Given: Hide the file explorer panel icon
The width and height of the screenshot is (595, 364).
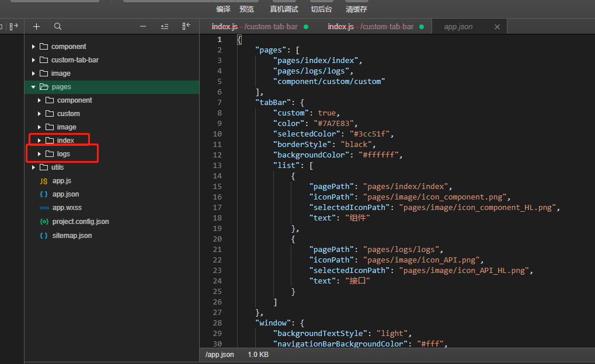Looking at the screenshot, I should [186, 26].
